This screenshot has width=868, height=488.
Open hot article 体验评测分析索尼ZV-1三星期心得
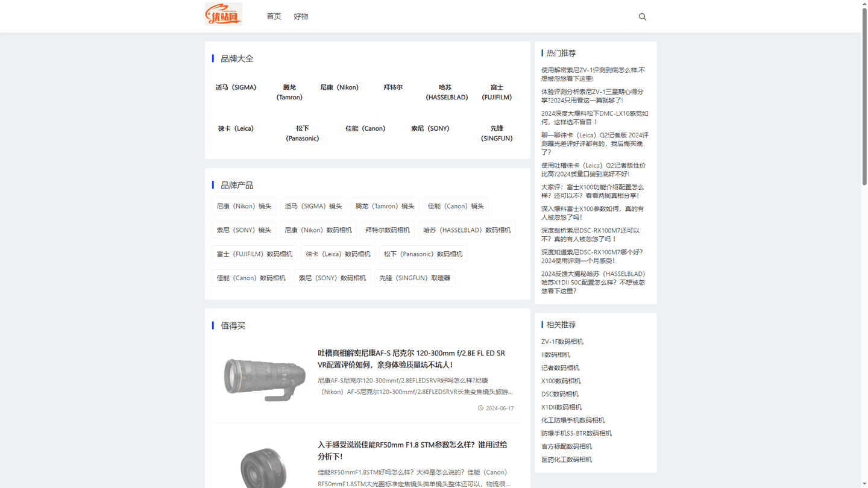coord(592,96)
